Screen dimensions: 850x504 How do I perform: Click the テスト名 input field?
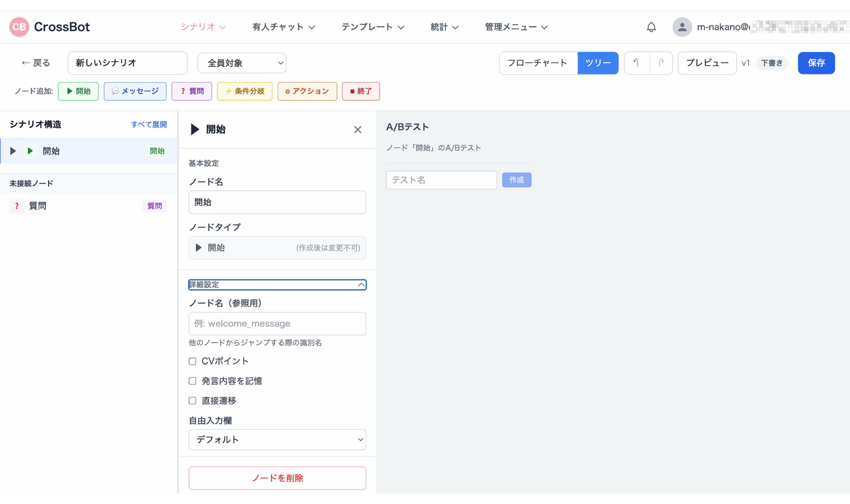click(441, 180)
